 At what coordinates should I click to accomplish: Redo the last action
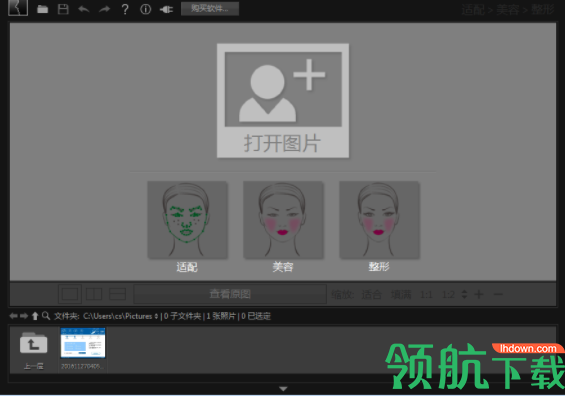(x=104, y=9)
